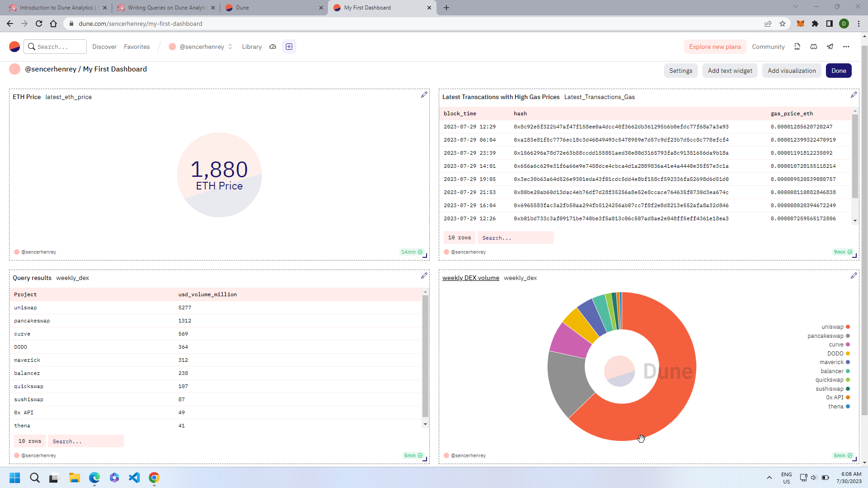The height and width of the screenshot is (488, 868).
Task: Go back with browser back arrow
Action: (x=10, y=24)
